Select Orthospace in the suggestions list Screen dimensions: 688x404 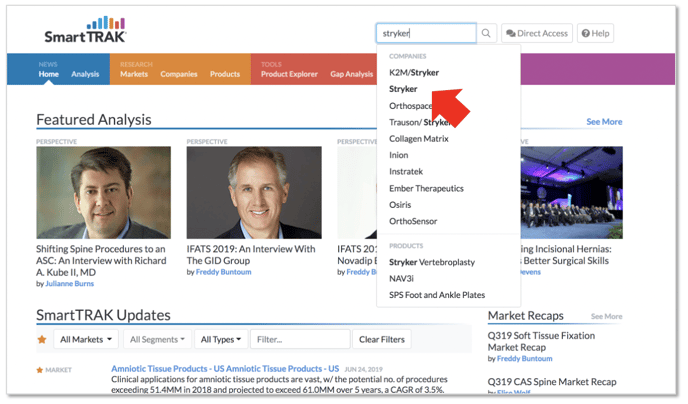click(410, 106)
